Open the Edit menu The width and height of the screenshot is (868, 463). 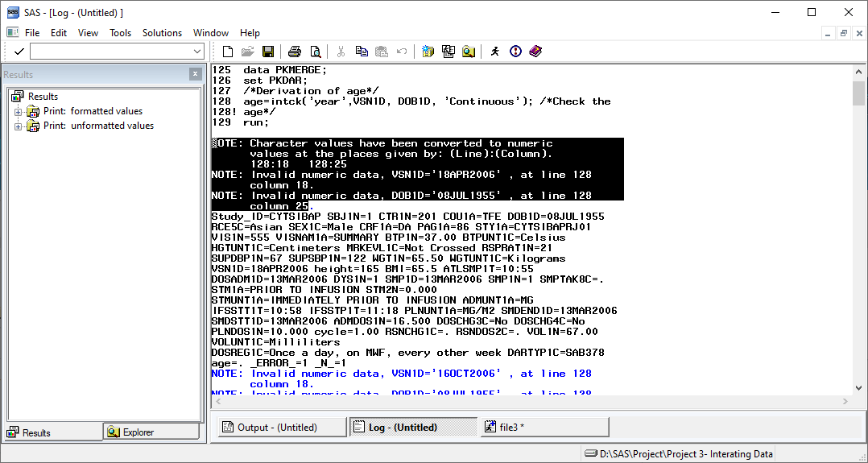click(x=59, y=33)
